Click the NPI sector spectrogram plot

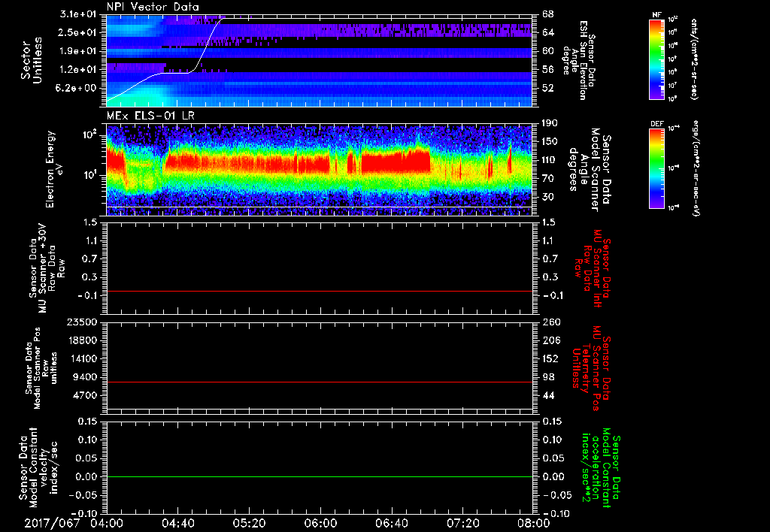pyautogui.click(x=319, y=61)
